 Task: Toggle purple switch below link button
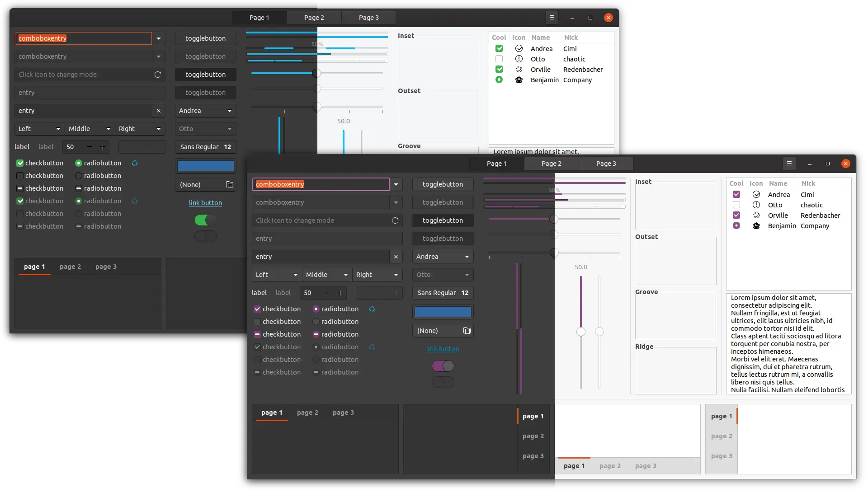click(443, 366)
